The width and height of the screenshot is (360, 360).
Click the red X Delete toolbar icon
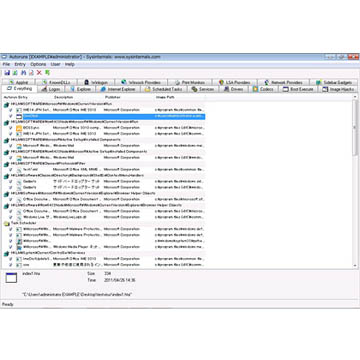click(39, 72)
